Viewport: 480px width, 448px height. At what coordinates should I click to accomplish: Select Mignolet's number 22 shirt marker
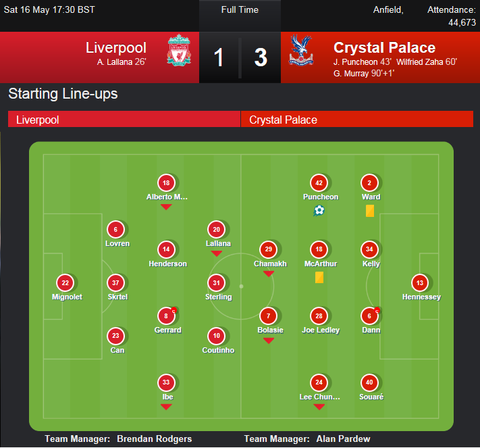click(x=65, y=282)
